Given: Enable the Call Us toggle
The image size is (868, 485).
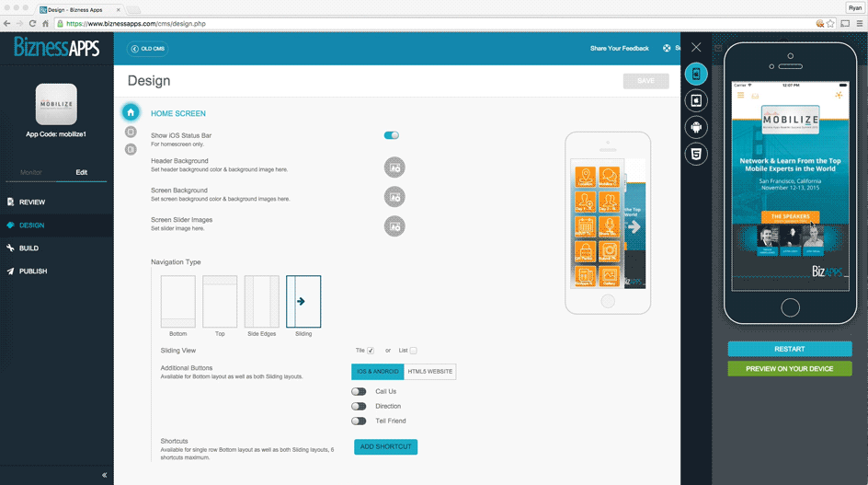Looking at the screenshot, I should point(359,391).
